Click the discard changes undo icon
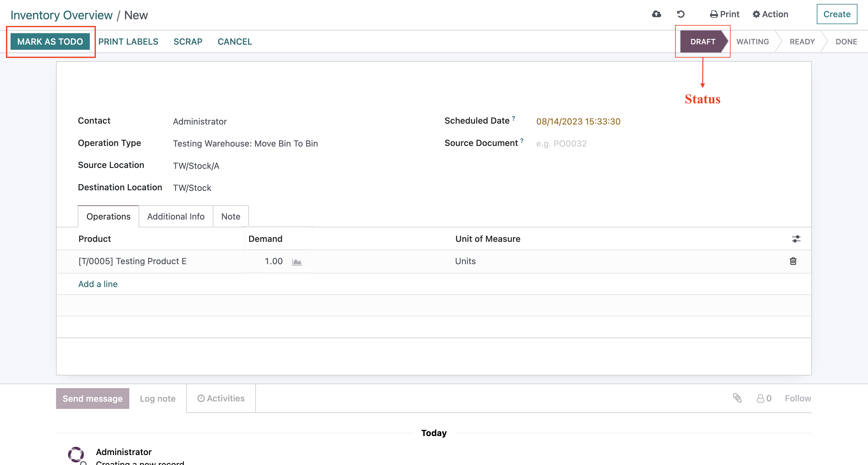The width and height of the screenshot is (868, 465). point(681,14)
